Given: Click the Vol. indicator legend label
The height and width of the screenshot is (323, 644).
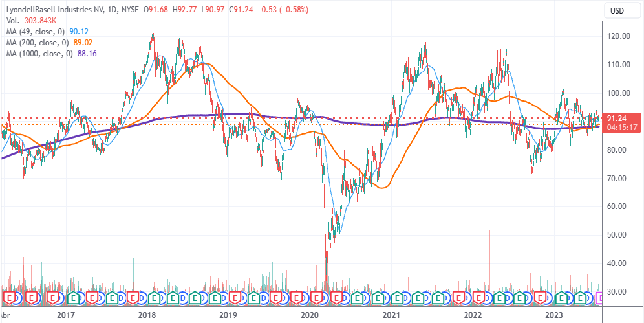Looking at the screenshot, I should (12, 21).
